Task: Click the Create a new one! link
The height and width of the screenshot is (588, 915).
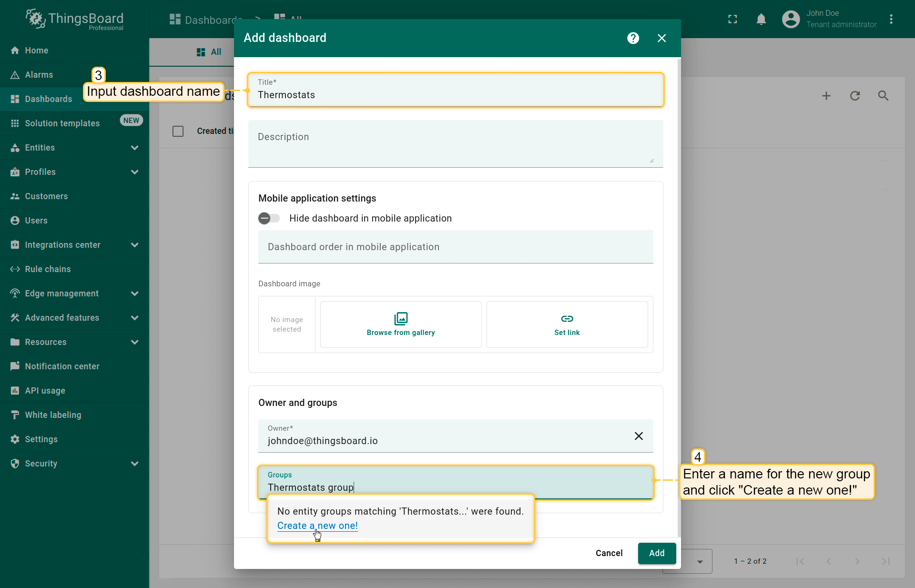Action: click(x=317, y=526)
